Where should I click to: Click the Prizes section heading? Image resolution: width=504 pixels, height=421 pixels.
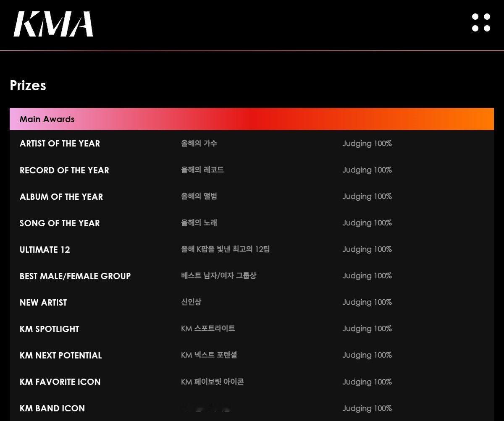click(28, 86)
